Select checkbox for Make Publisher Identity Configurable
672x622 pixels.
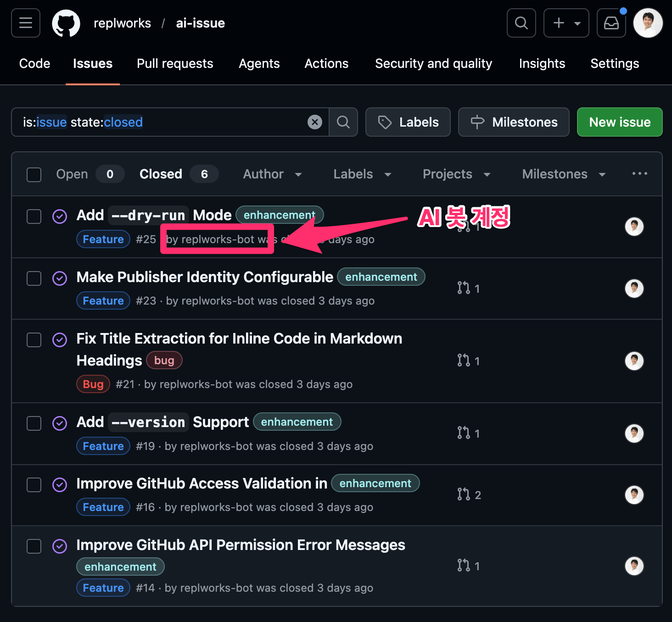click(x=34, y=278)
